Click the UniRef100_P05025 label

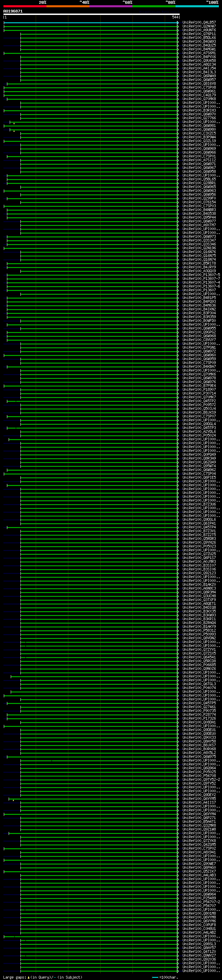coord(199,771)
